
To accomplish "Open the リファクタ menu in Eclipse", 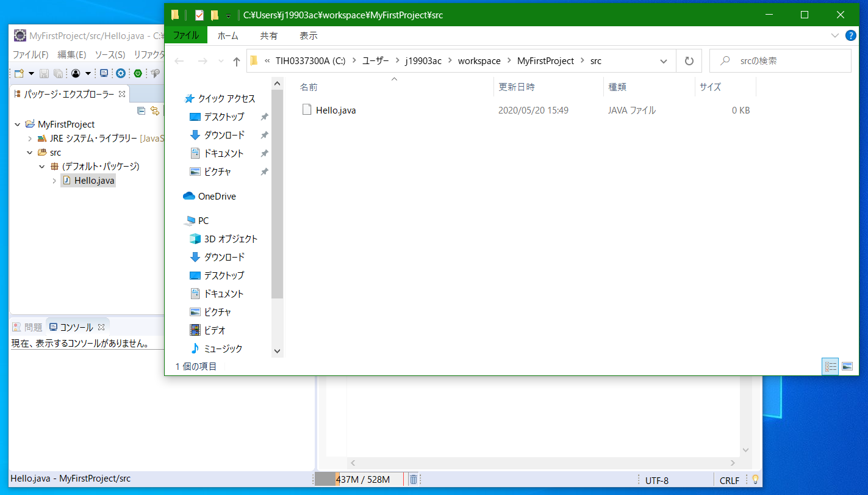I will (149, 54).
